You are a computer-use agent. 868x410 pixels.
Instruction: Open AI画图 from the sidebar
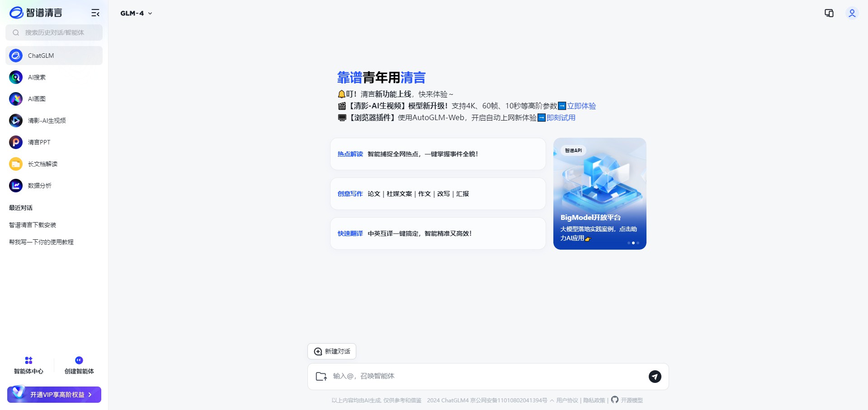point(54,99)
